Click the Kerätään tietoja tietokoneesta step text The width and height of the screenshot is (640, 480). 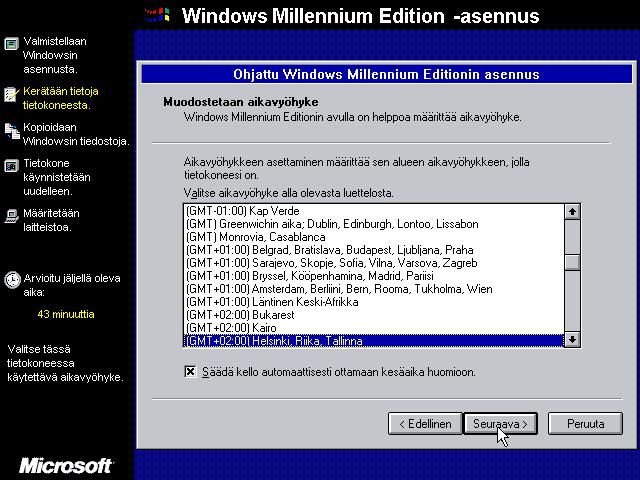[60, 98]
